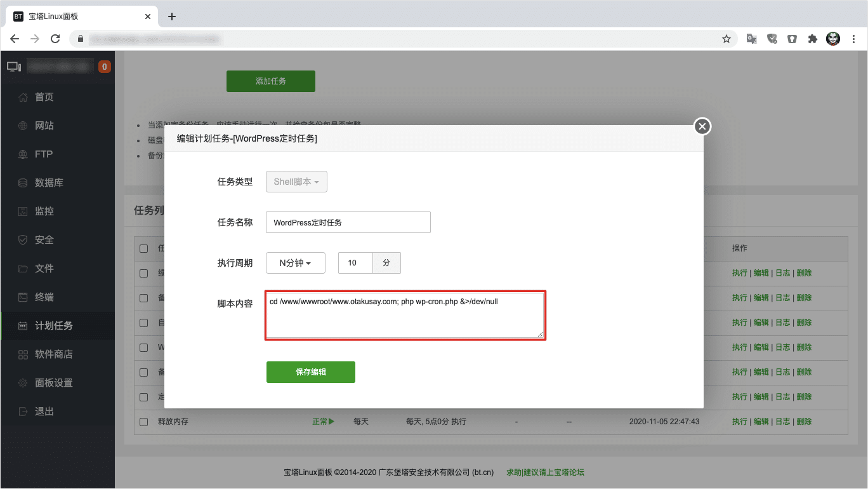Bookmark this page with the star icon
The width and height of the screenshot is (868, 489).
point(727,39)
